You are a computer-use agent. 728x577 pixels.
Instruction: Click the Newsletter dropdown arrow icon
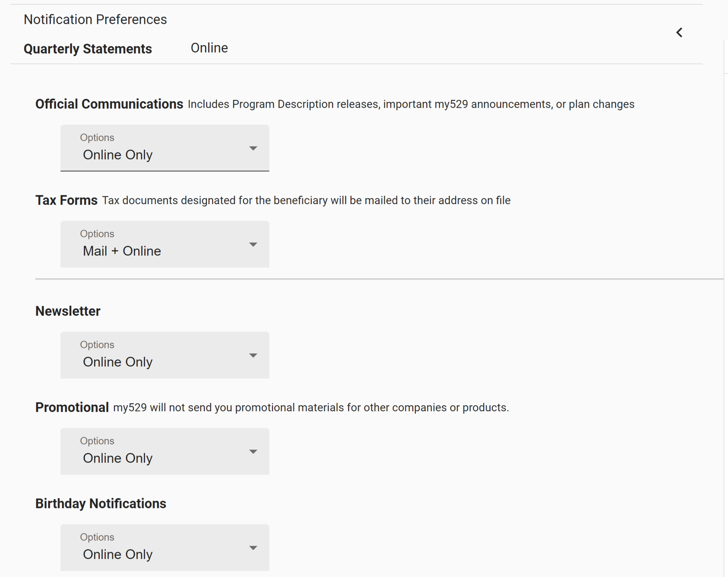253,356
